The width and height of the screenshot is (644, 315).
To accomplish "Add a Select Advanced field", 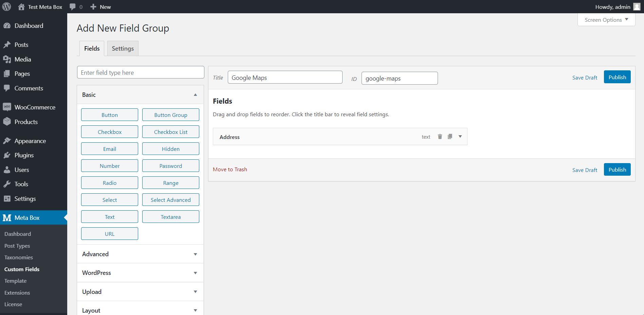I will pyautogui.click(x=171, y=200).
